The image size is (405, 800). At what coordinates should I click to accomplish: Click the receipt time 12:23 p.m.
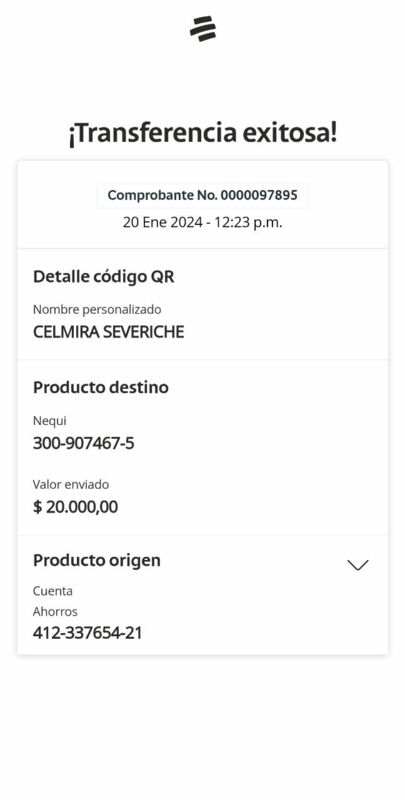[248, 223]
